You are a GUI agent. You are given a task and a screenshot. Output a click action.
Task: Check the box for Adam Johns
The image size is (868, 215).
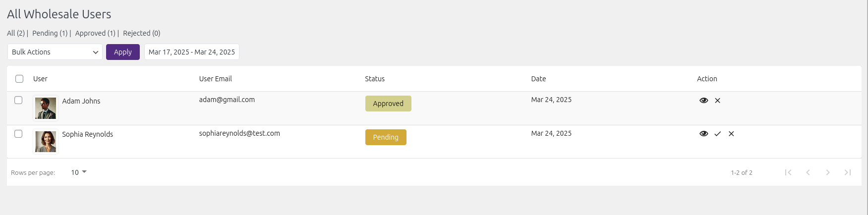coord(18,100)
